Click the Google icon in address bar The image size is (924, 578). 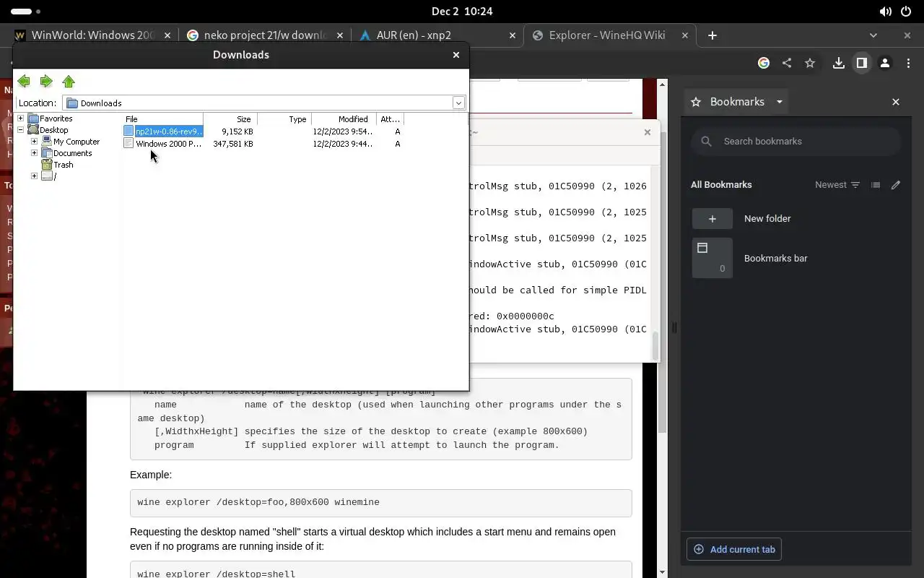coord(764,63)
